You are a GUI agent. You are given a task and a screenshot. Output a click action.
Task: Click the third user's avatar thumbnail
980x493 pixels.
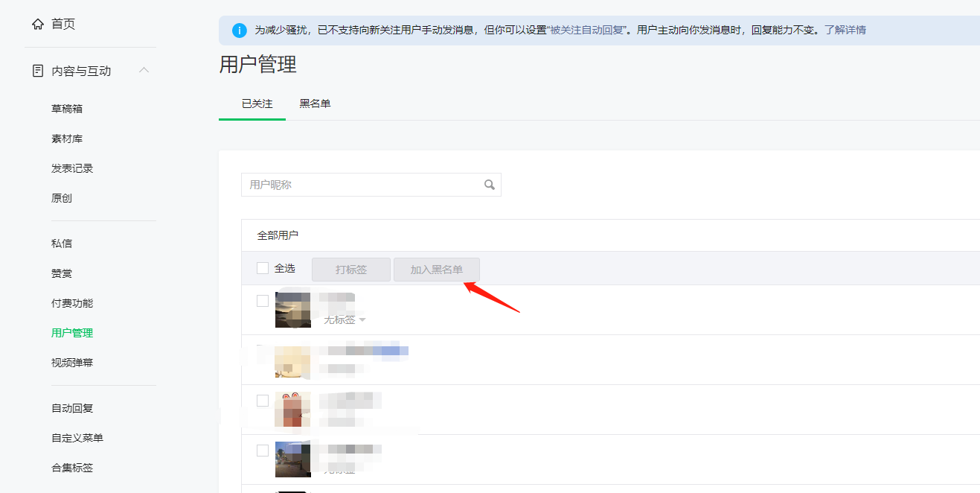tap(293, 410)
